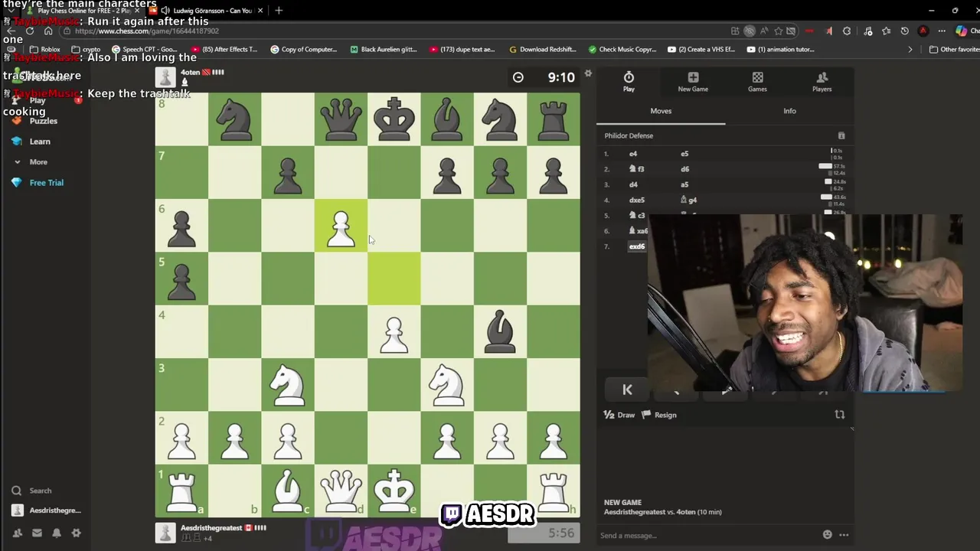Select the white king on e1
980x551 pixels.
click(394, 491)
